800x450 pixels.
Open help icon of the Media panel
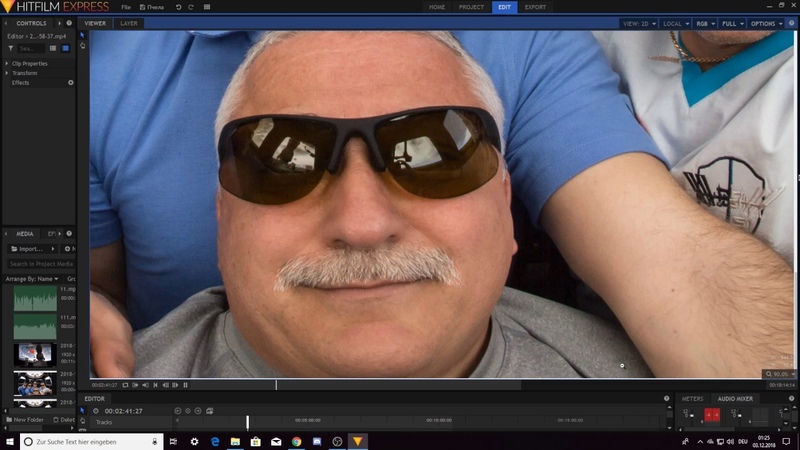[69, 234]
